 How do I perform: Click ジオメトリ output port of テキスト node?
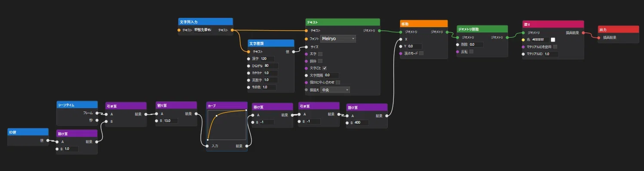(379, 31)
